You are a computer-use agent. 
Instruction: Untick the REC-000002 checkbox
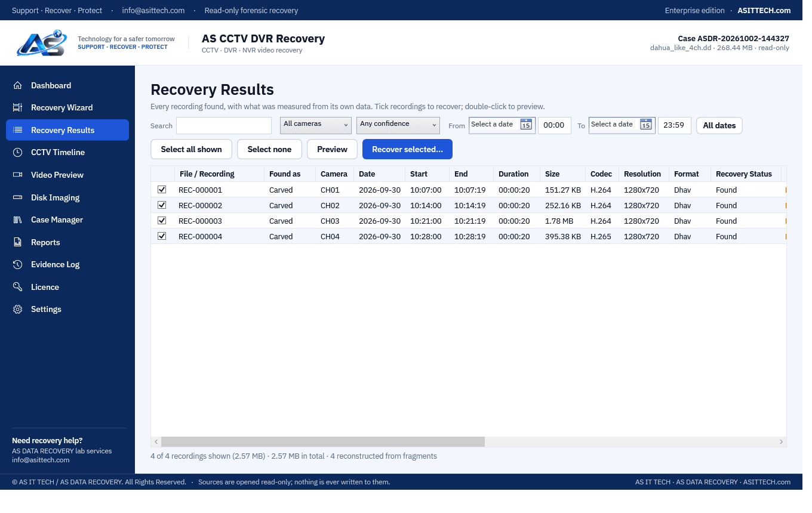coord(162,205)
